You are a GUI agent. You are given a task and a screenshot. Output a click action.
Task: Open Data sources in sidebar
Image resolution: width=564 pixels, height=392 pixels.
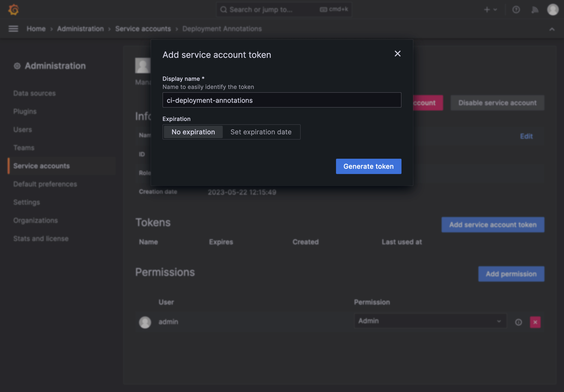(x=34, y=93)
